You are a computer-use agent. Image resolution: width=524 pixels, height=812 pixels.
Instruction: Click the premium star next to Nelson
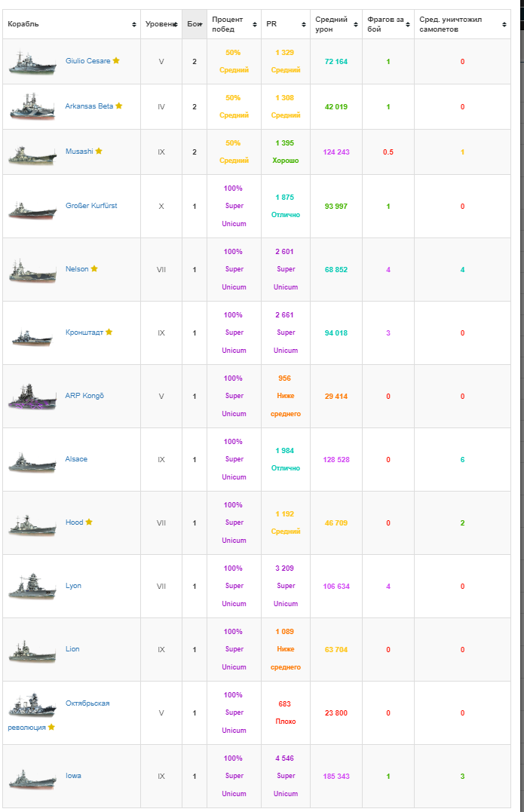click(x=94, y=268)
